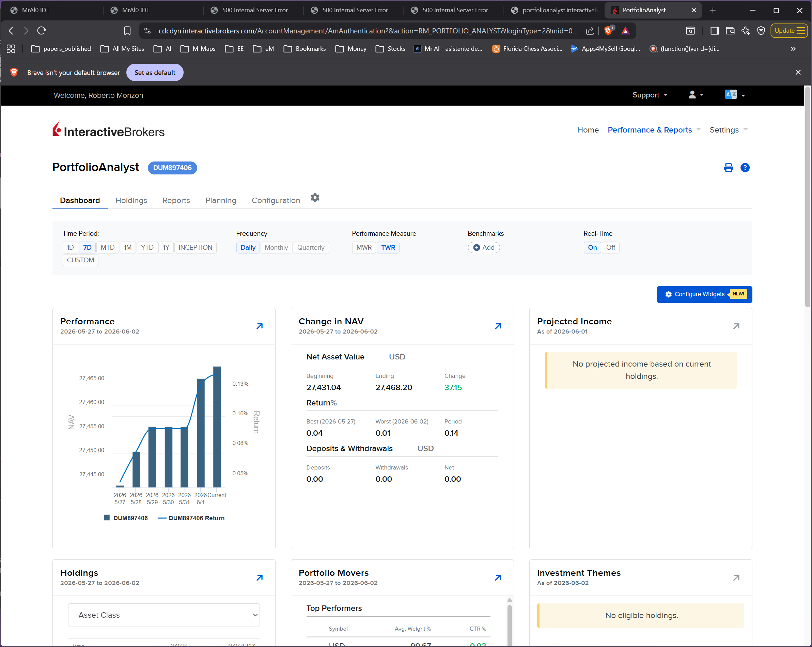Switch to the Holdings tab
Image resolution: width=812 pixels, height=647 pixels.
tap(131, 200)
